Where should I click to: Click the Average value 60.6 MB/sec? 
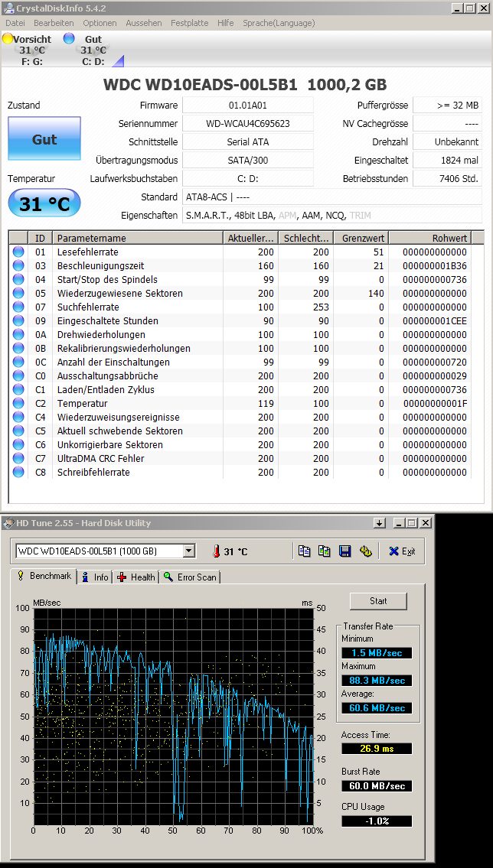coord(377,708)
